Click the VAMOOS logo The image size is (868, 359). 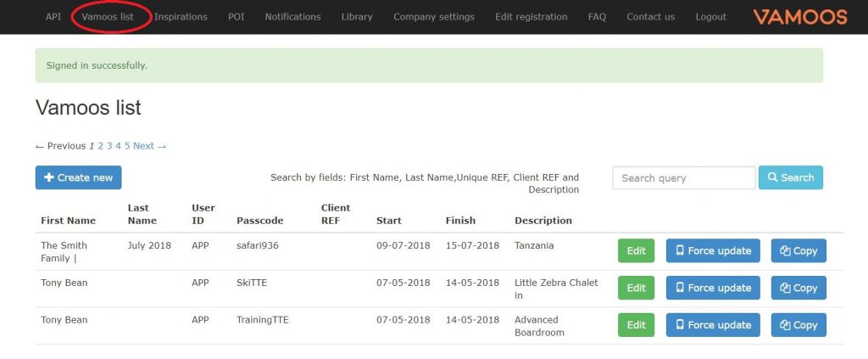(x=800, y=17)
